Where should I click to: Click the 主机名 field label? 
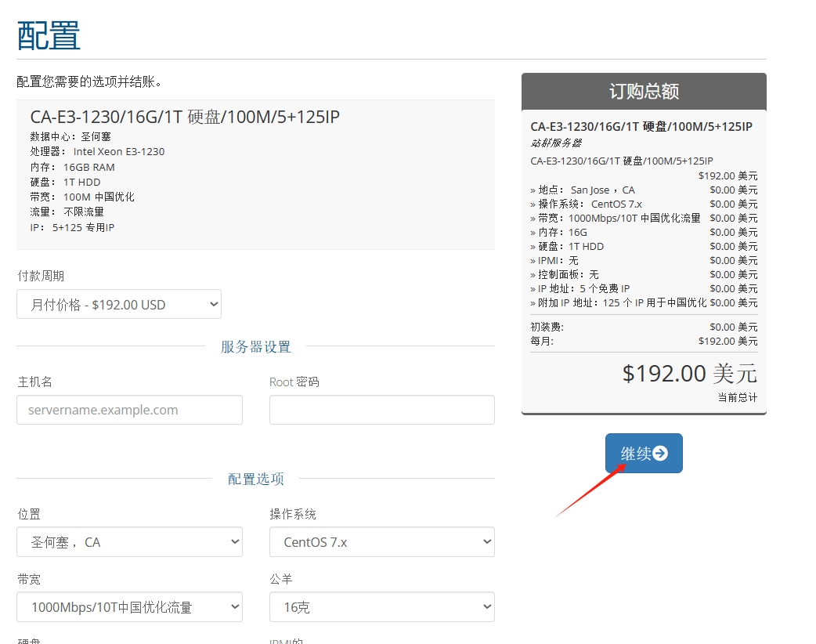(x=35, y=382)
